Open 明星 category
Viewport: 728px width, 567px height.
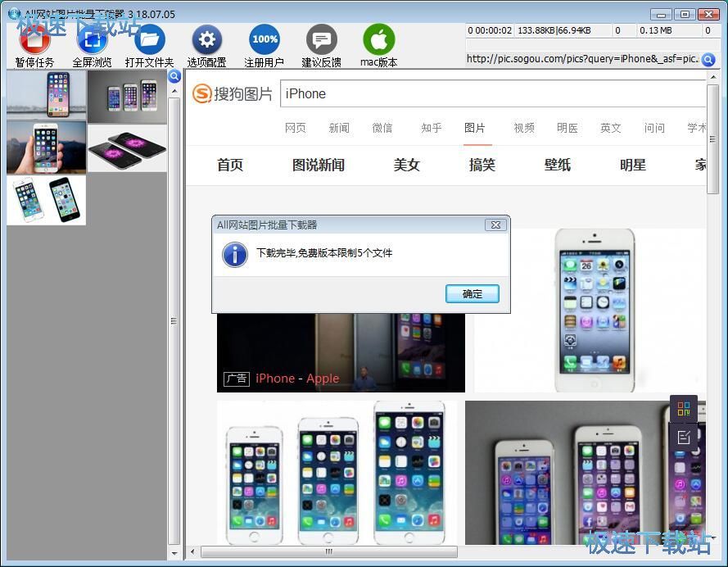[x=633, y=165]
